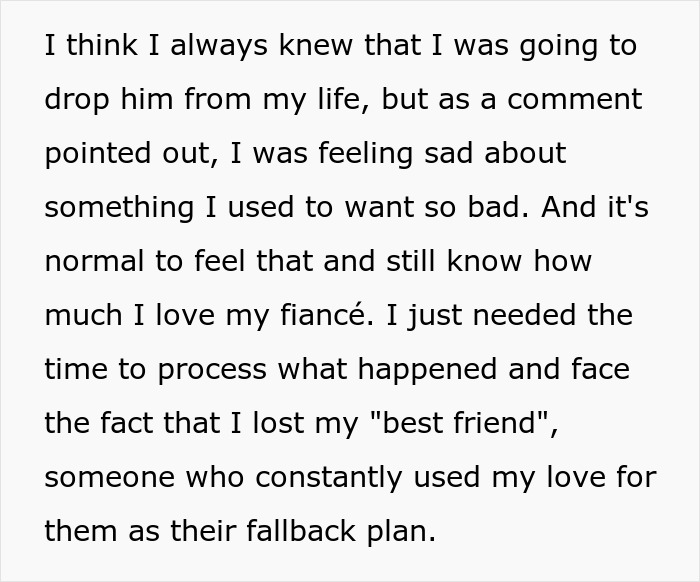Click the word "someone"

coord(109,477)
